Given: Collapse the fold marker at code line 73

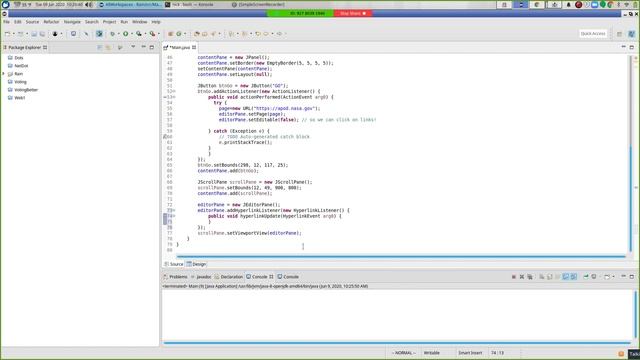Looking at the screenshot, I should point(173,210).
